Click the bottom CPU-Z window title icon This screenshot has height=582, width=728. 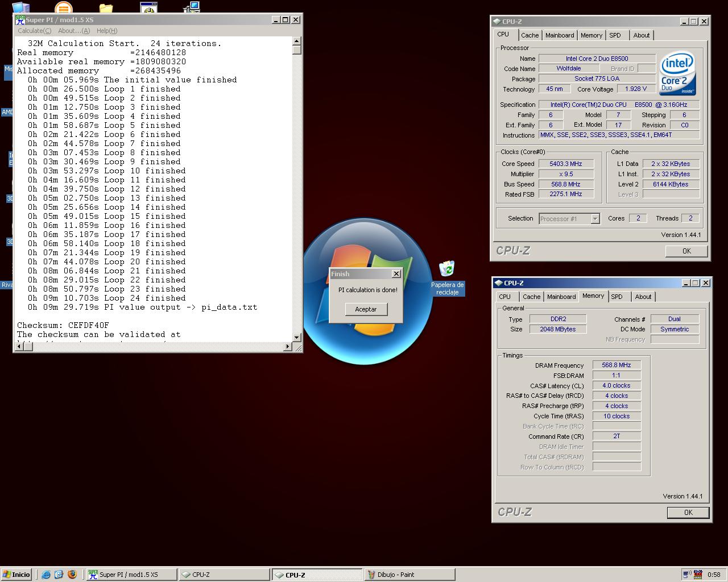(x=498, y=283)
